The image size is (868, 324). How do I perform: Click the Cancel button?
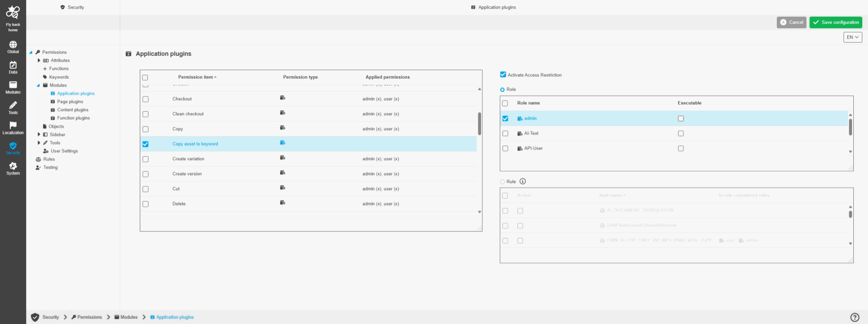click(791, 22)
